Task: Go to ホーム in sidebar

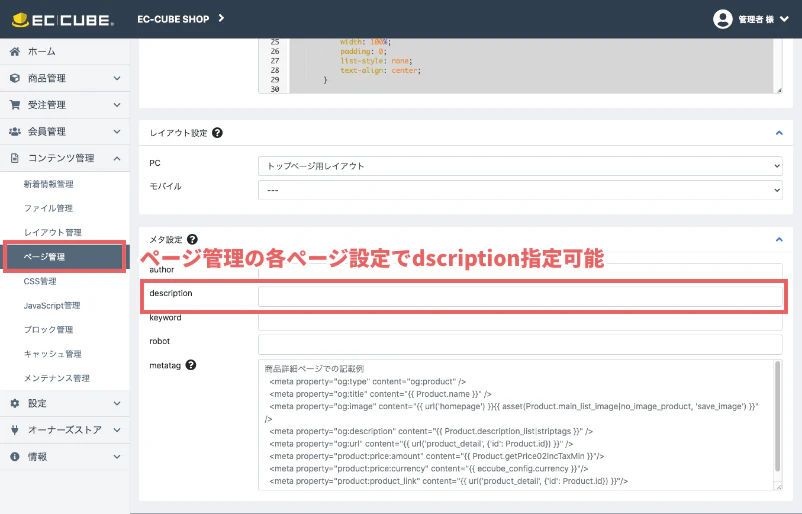Action: click(41, 51)
